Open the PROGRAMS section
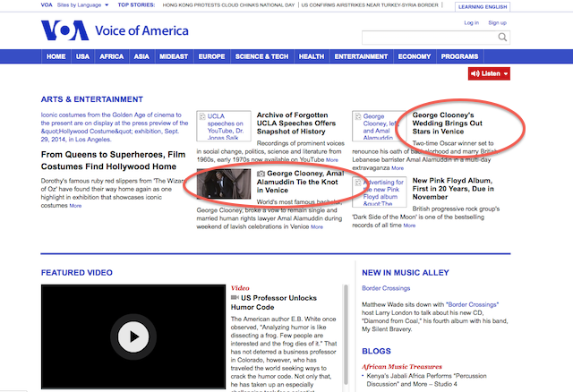Image resolution: width=573 pixels, height=392 pixels. (459, 56)
